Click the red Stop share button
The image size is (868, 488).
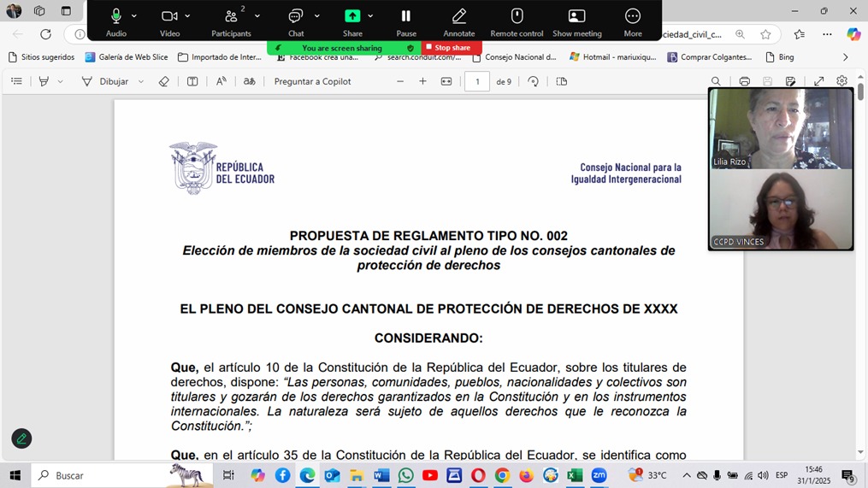(x=452, y=48)
